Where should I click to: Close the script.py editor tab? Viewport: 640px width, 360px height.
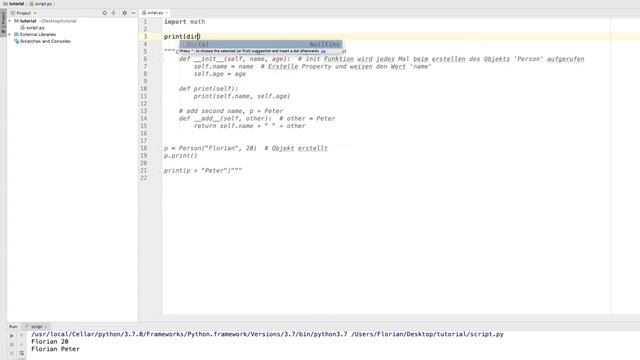pyautogui.click(x=167, y=13)
